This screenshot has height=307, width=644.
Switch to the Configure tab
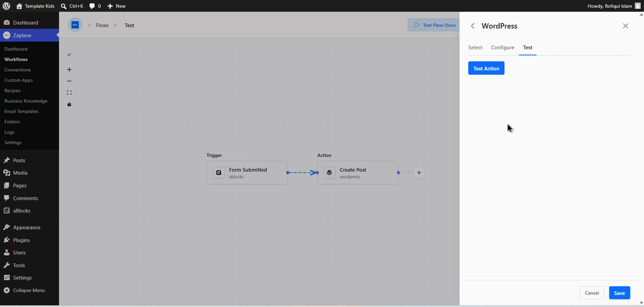coord(503,47)
